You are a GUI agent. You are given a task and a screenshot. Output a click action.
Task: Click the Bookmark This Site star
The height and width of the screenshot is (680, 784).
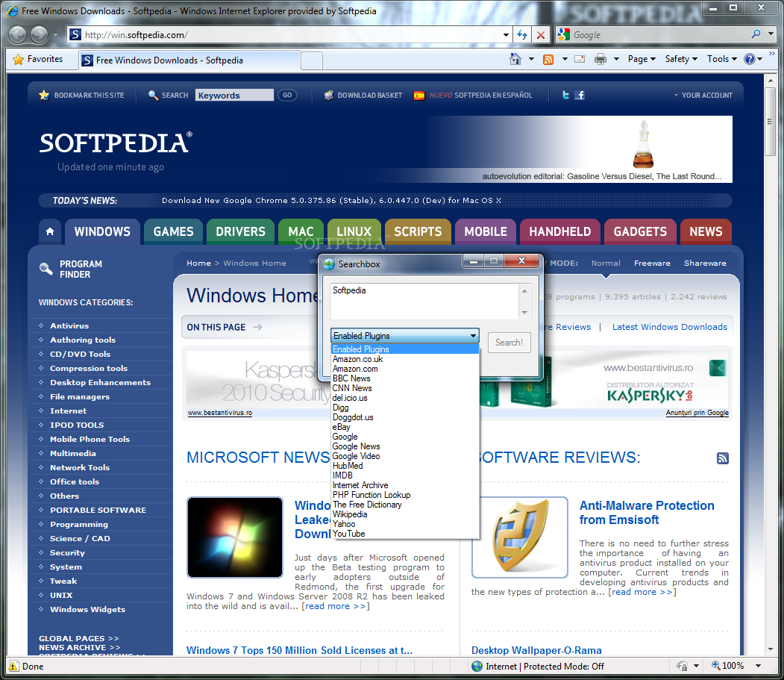coord(44,95)
